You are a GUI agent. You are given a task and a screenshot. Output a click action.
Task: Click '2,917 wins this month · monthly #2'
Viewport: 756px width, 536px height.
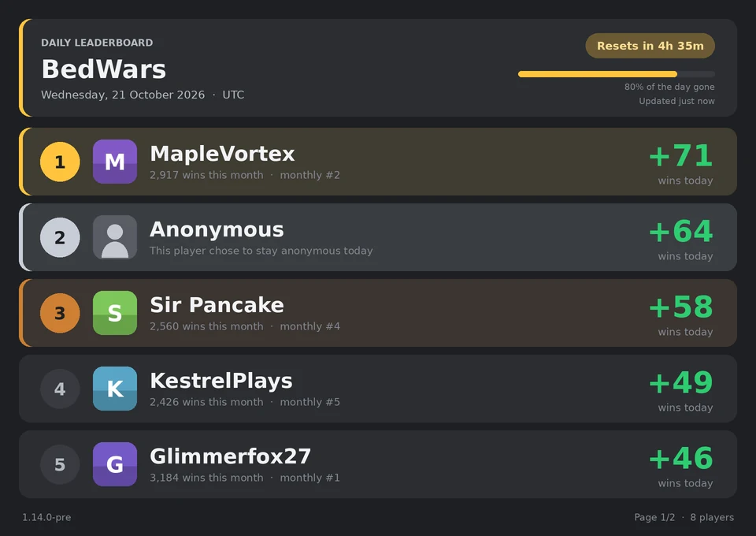(x=245, y=175)
